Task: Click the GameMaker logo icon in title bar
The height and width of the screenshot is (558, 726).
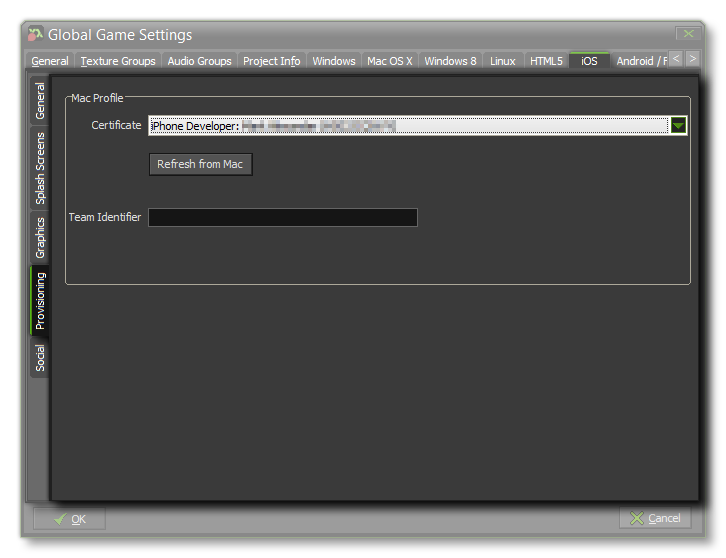Action: pyautogui.click(x=35, y=35)
